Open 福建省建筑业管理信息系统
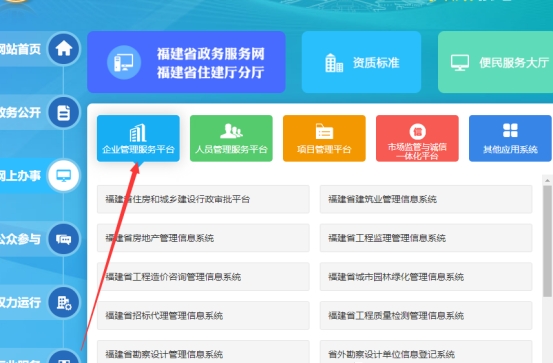The height and width of the screenshot is (363, 553). point(426,199)
